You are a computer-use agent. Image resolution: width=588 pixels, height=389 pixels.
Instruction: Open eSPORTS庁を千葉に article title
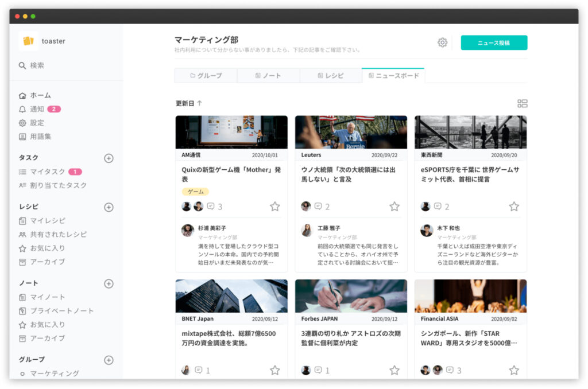click(x=470, y=174)
